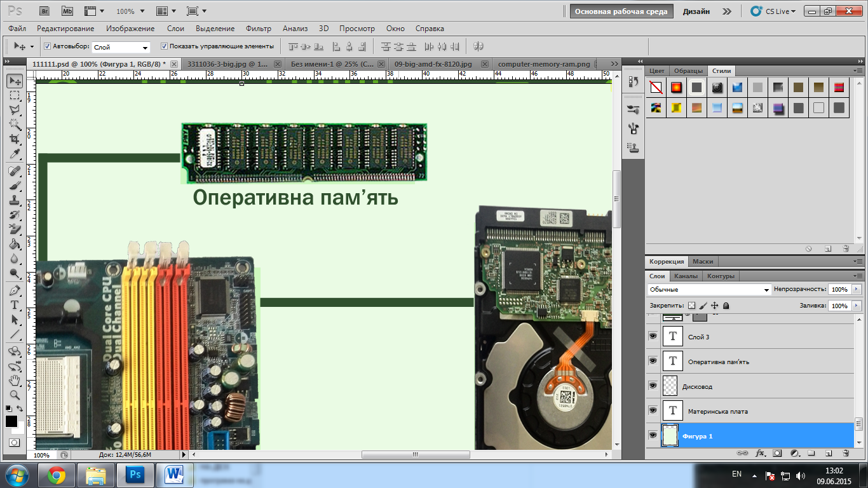Select the Hand tool
868x488 pixels.
[14, 381]
